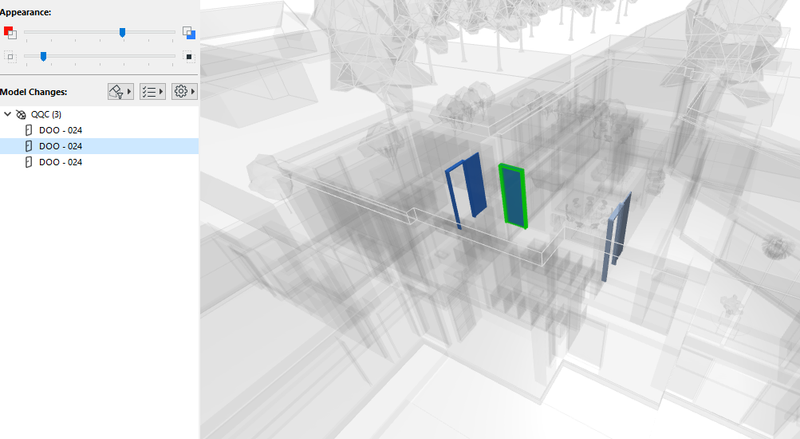Click the blue handle of the red-blue color slider
Screen dimensions: 800x439
pos(122,33)
